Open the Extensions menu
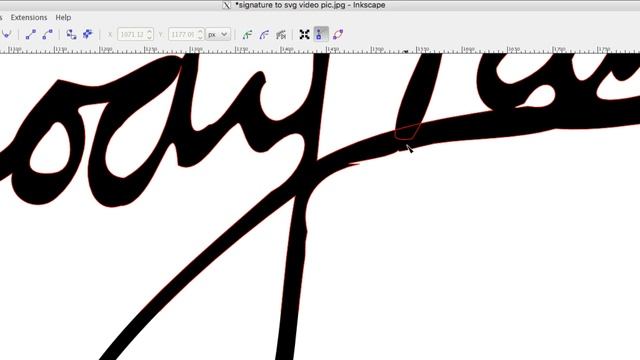 click(x=29, y=18)
